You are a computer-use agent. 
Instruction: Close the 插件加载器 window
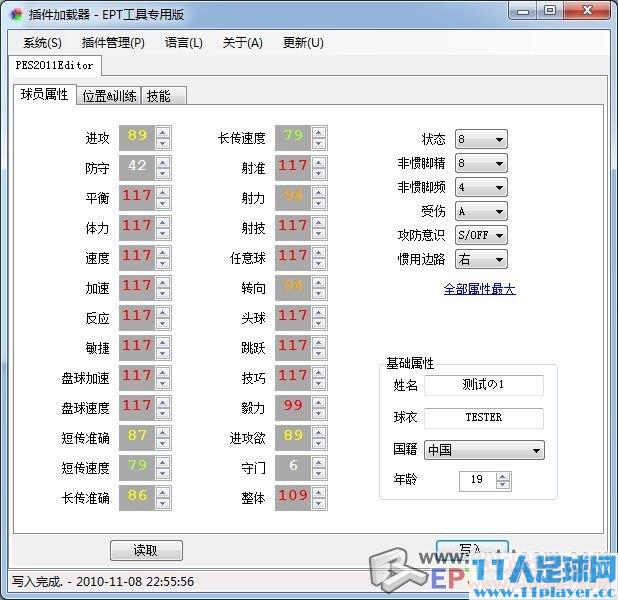[x=587, y=11]
